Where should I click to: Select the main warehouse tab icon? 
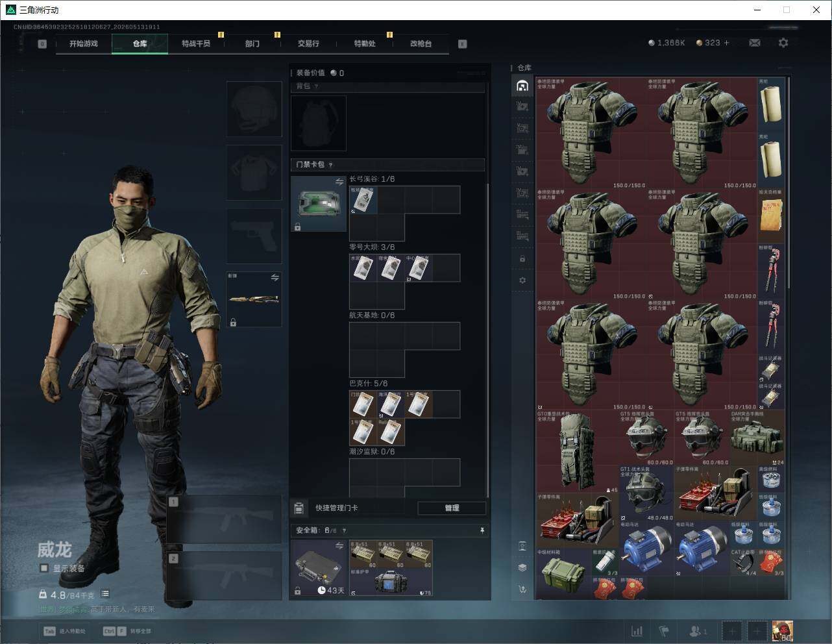(522, 86)
